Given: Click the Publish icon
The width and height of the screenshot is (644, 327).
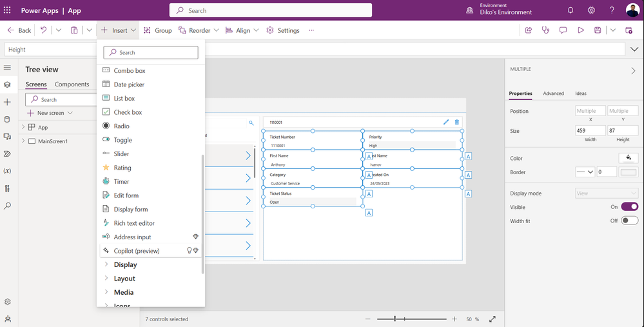Looking at the screenshot, I should click(x=629, y=30).
